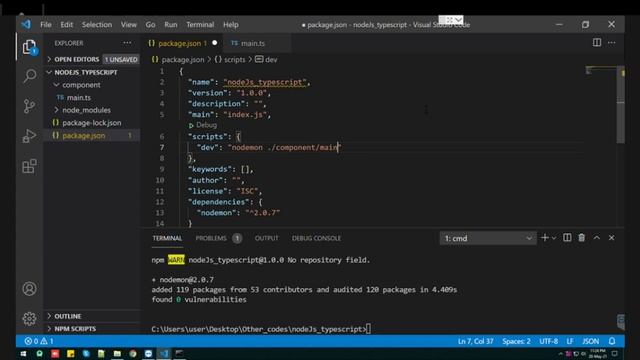Open launch profile arrow next to new terminal

(x=554, y=238)
